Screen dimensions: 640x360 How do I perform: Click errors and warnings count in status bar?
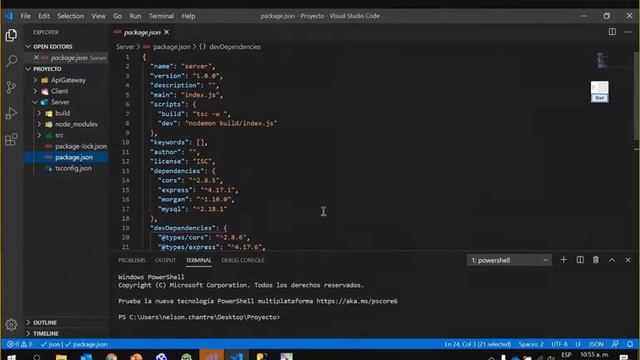pyautogui.click(x=20, y=344)
